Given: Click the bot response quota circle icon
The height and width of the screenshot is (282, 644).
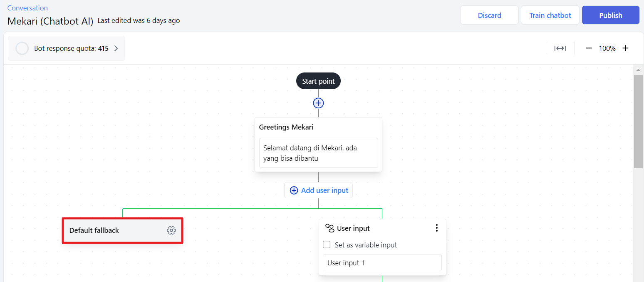Looking at the screenshot, I should (x=22, y=48).
